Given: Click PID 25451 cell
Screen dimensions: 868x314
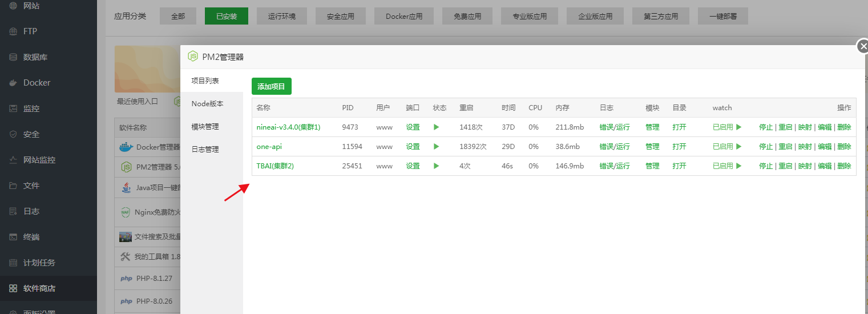Looking at the screenshot, I should pos(352,166).
